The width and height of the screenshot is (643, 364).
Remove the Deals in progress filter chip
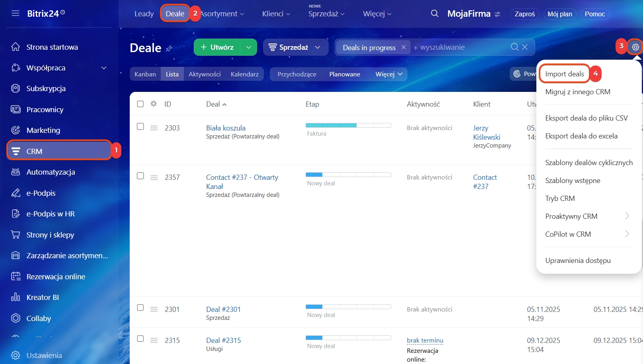(403, 47)
